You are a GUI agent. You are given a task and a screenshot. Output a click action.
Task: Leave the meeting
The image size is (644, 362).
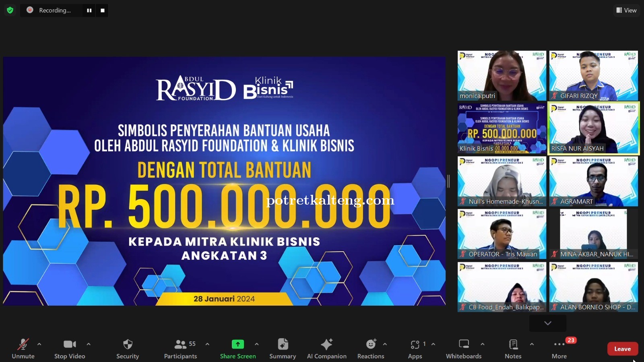[x=622, y=349]
